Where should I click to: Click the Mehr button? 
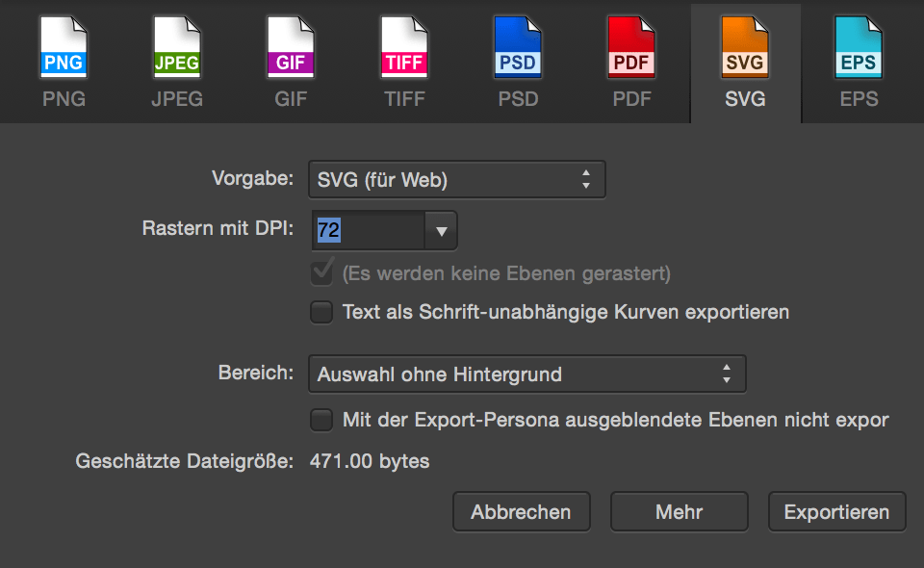point(679,511)
